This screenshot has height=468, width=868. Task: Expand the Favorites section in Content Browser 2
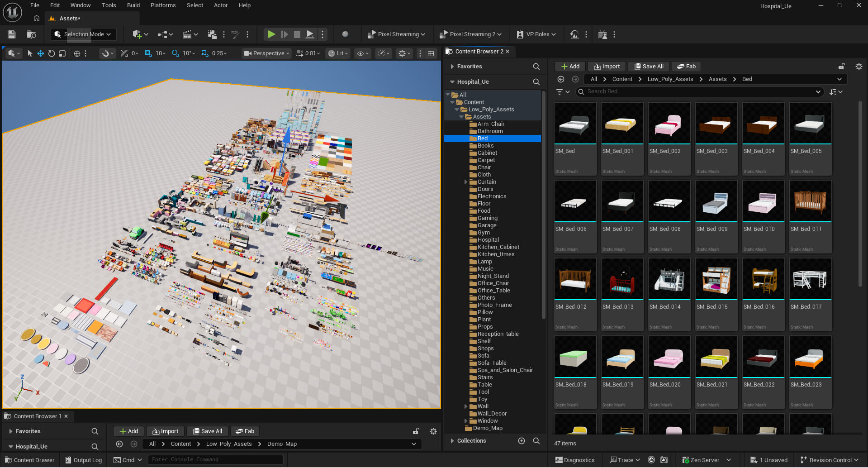click(x=452, y=67)
